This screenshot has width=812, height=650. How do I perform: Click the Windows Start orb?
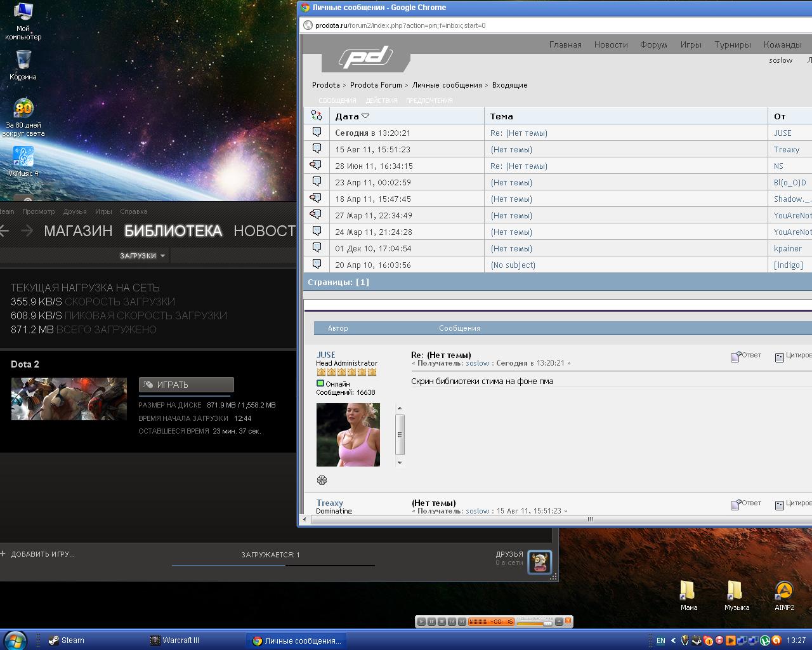[15, 640]
